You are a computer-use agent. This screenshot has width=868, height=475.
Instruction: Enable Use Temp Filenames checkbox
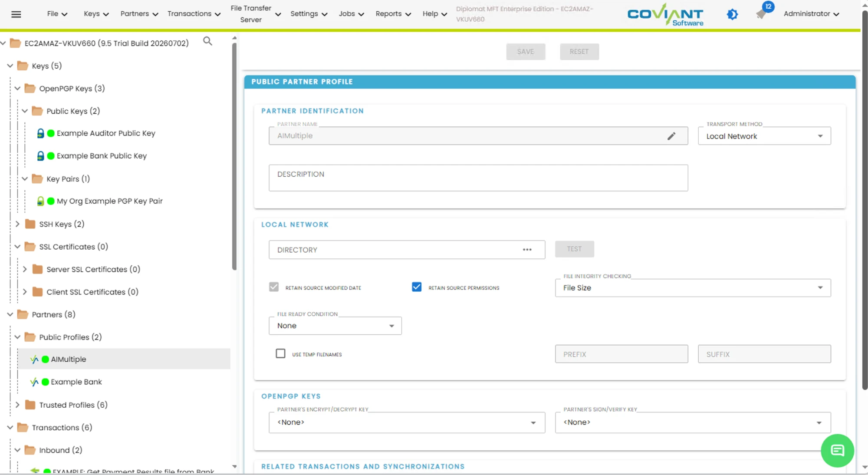pos(281,353)
